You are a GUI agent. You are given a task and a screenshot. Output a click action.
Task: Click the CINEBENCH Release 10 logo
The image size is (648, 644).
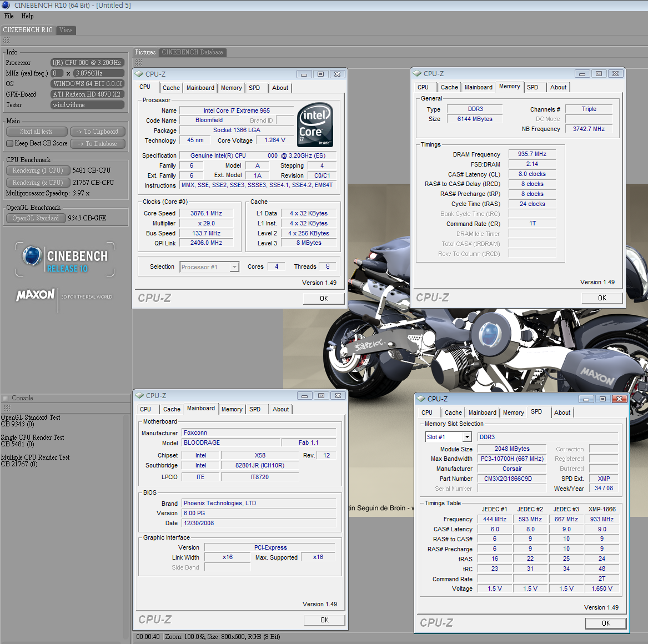click(x=65, y=260)
